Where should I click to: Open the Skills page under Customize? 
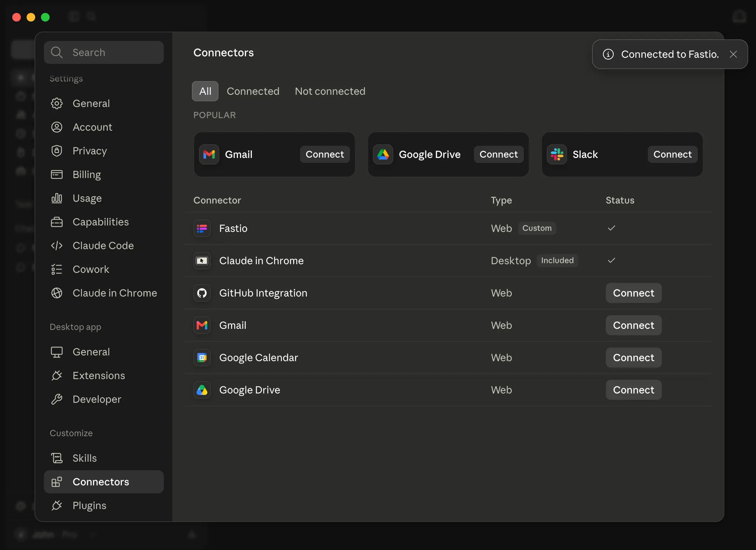pyautogui.click(x=103, y=458)
